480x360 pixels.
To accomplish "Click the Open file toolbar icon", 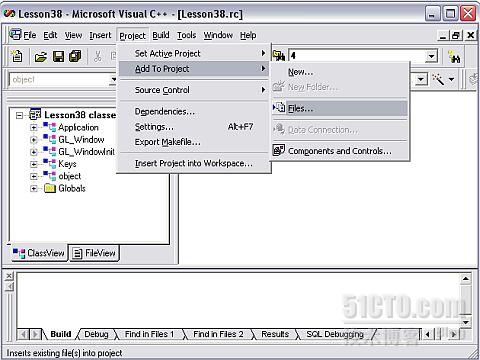I will pos(41,57).
